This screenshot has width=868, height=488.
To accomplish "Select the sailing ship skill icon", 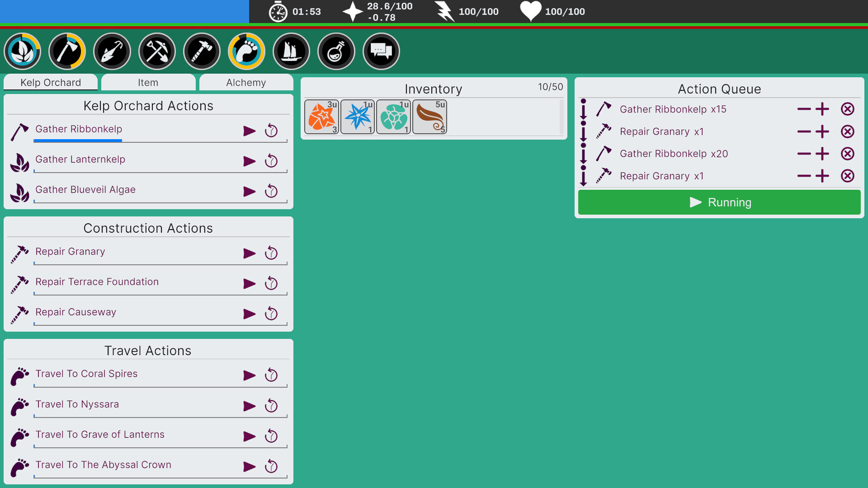I will tap(291, 52).
